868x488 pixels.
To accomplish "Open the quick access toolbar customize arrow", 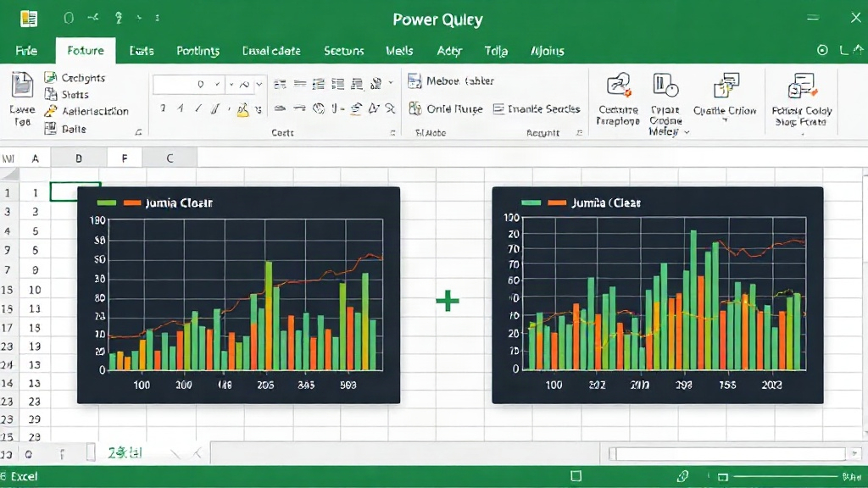I will 157,19.
